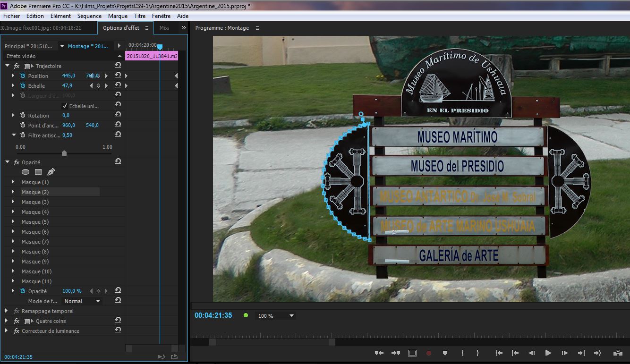
Task: Expand Masque (5) properties
Action: pos(13,221)
